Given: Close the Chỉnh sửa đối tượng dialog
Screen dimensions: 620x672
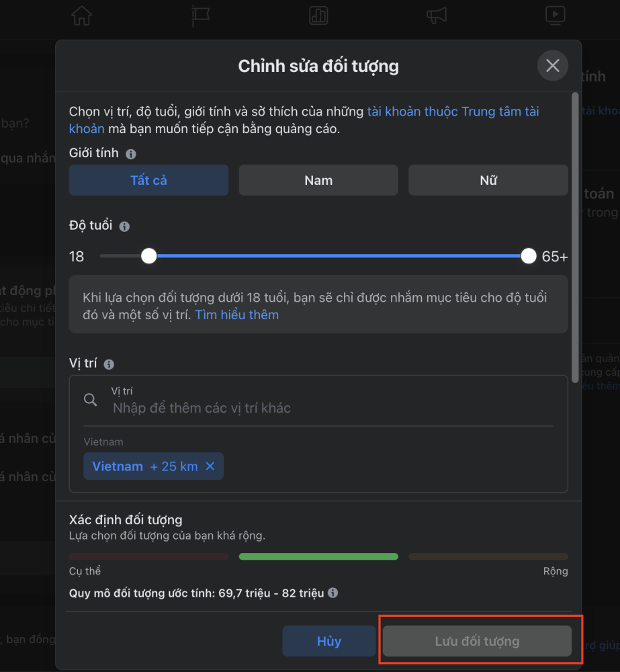Looking at the screenshot, I should click(x=553, y=66).
